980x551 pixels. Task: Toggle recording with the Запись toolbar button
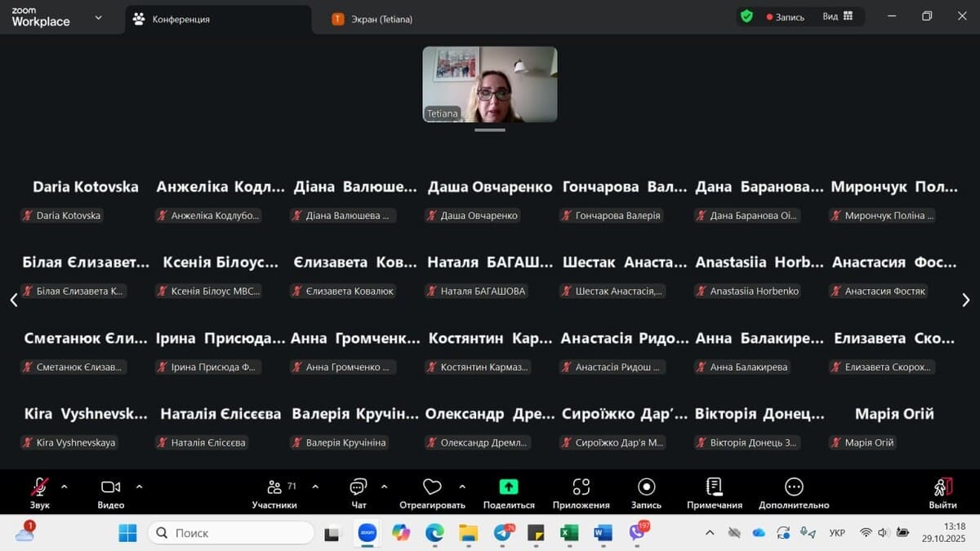[x=646, y=487]
